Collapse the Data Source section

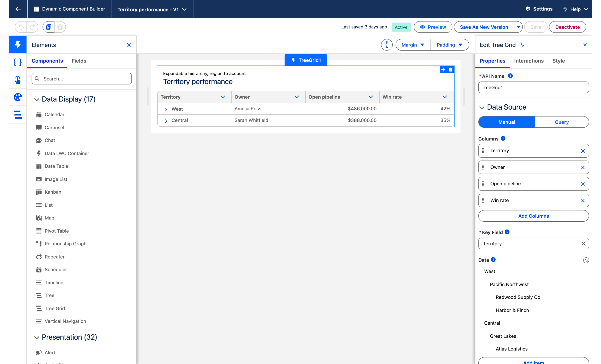tap(482, 108)
